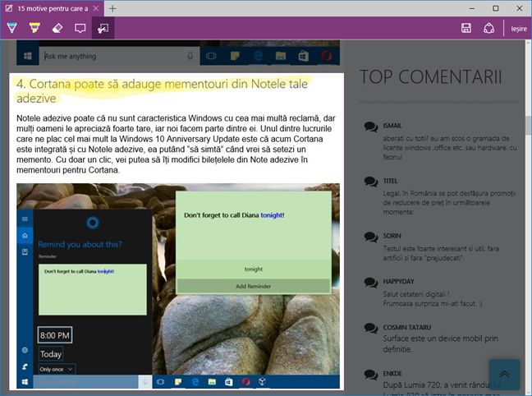Image resolution: width=532 pixels, height=396 pixels.
Task: Click the highlighted heading '4. Cortana poate să adauge'
Action: click(163, 90)
